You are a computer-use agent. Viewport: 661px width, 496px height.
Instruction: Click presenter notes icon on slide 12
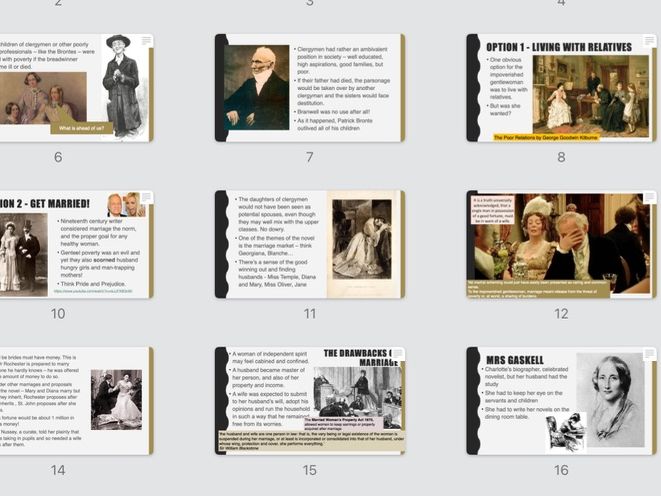pyautogui.click(x=649, y=197)
